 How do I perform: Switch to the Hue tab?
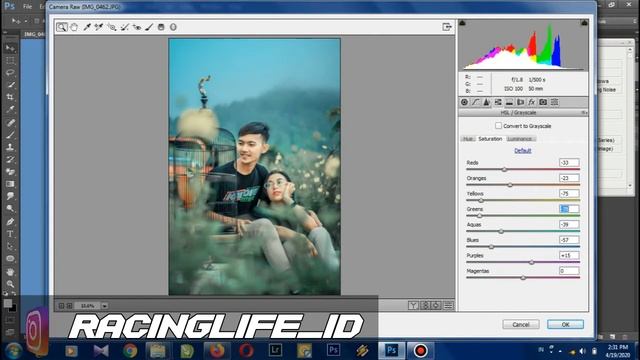click(468, 139)
